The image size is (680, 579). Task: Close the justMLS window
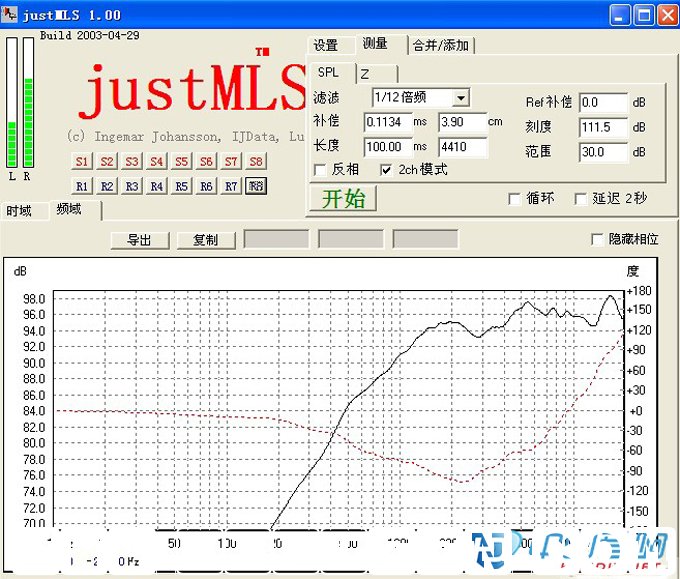[x=667, y=16]
